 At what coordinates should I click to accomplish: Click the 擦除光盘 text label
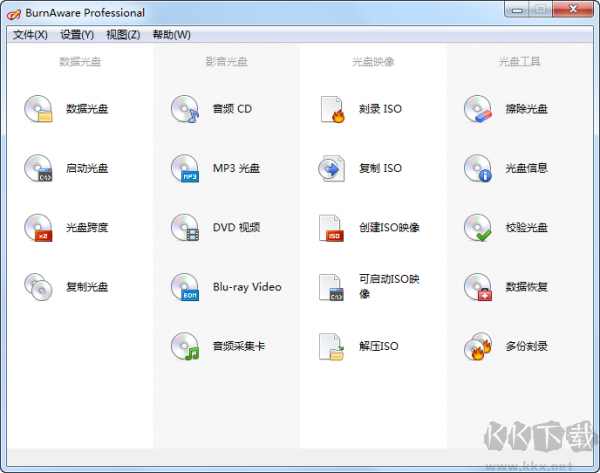point(527,109)
